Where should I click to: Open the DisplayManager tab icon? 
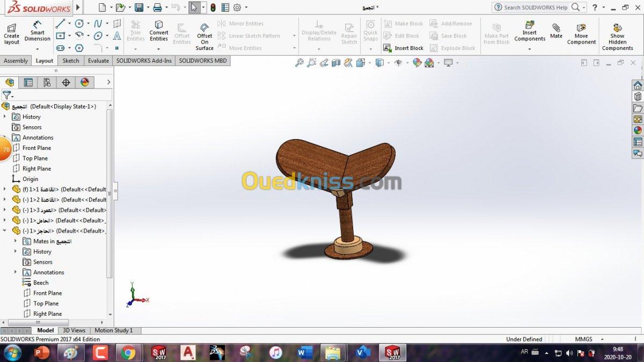[85, 82]
